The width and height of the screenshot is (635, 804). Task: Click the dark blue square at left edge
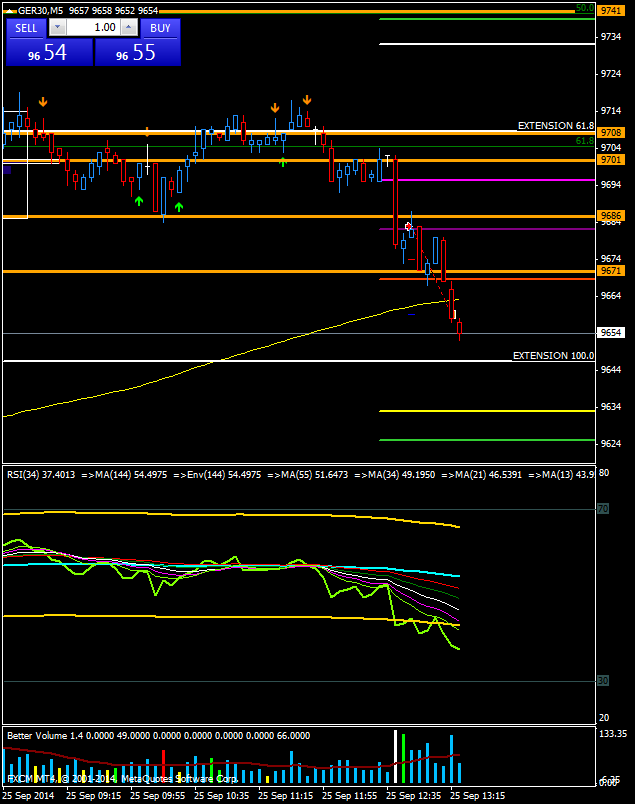[x=8, y=170]
